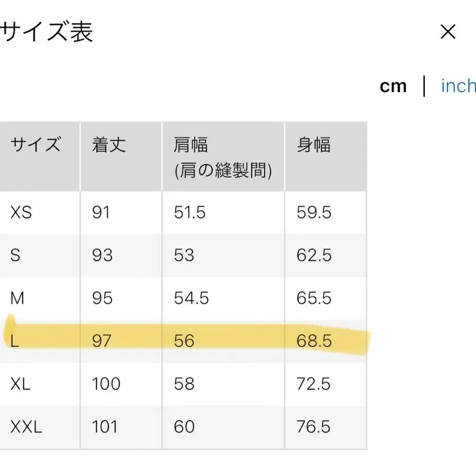
Task: Close the サイズ表 size chart
Action: (x=448, y=32)
